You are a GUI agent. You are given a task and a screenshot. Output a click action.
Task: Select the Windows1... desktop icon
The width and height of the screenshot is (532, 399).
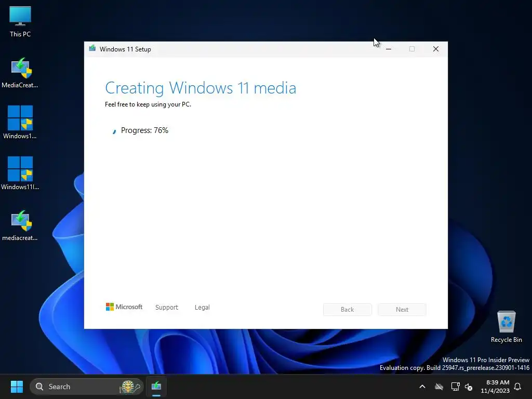[20, 123]
